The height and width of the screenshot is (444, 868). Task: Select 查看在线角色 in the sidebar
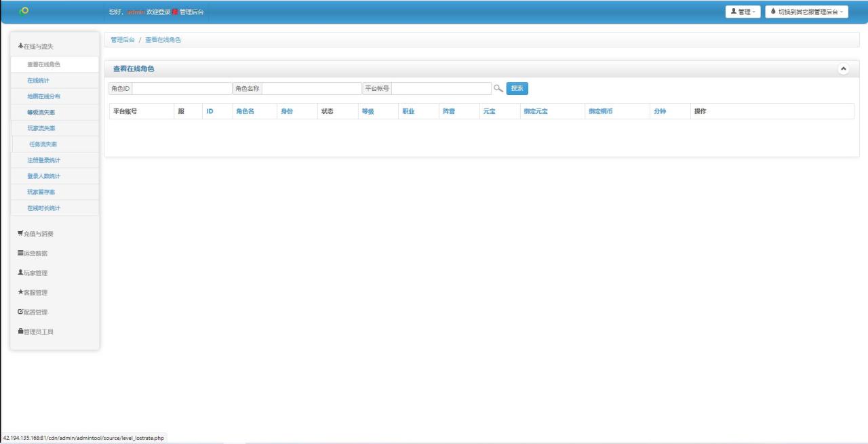point(55,64)
